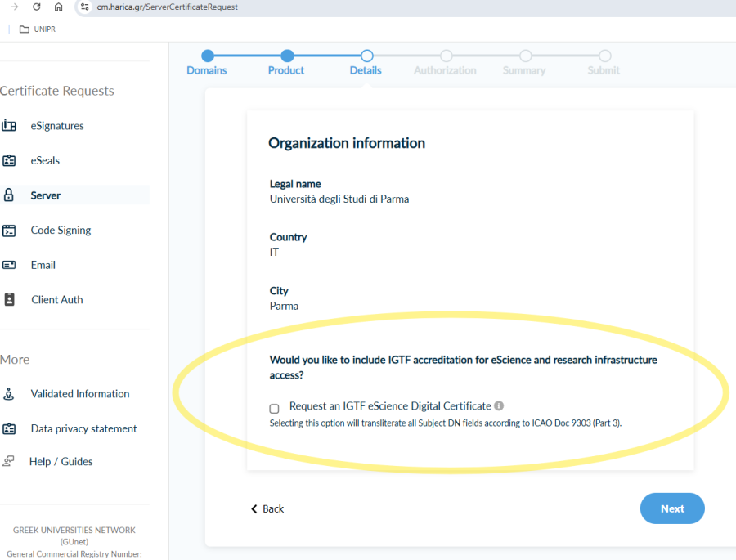The width and height of the screenshot is (736, 560).
Task: Click the eSignatures sidebar icon
Action: point(9,126)
